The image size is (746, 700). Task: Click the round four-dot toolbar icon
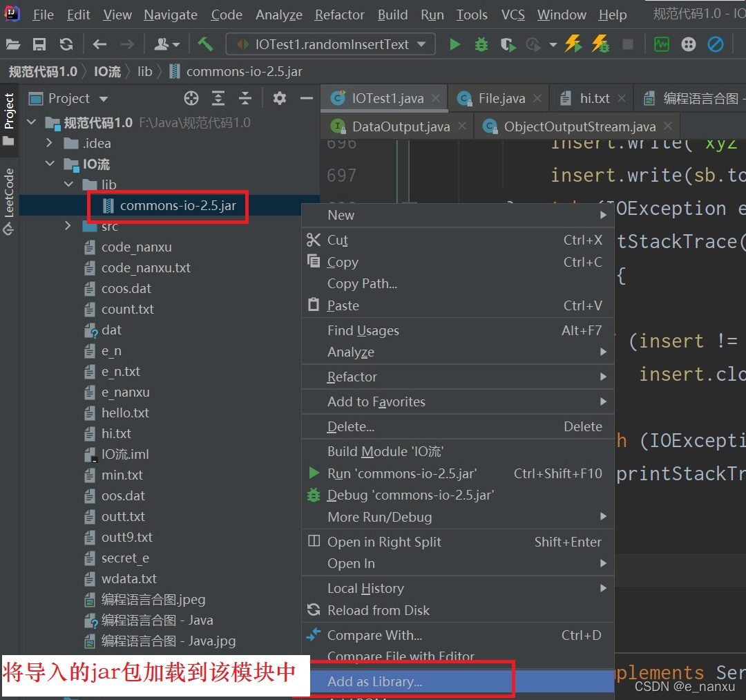pos(689,44)
